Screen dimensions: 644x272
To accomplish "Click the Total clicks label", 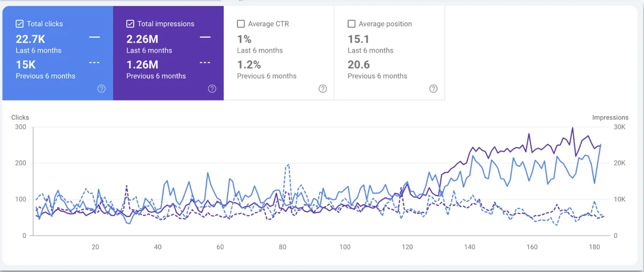I will (45, 24).
